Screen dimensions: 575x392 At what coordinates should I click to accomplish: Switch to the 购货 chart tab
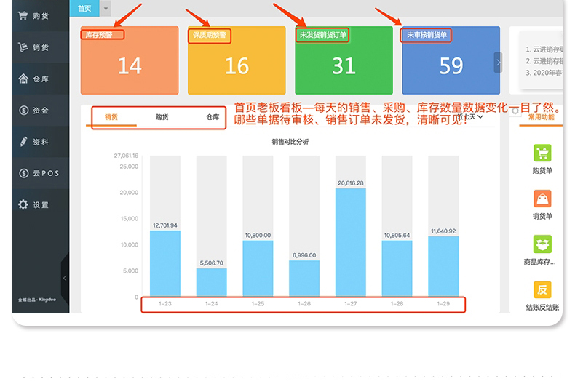[x=162, y=117]
